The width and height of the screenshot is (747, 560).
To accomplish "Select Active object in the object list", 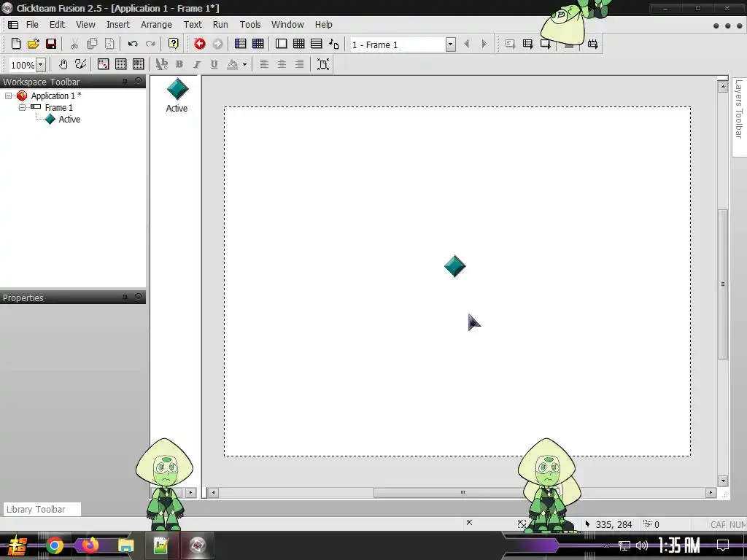I will coord(177,96).
